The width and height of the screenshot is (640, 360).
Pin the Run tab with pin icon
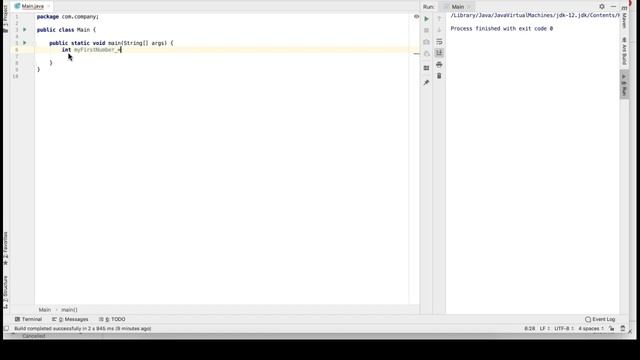(427, 83)
